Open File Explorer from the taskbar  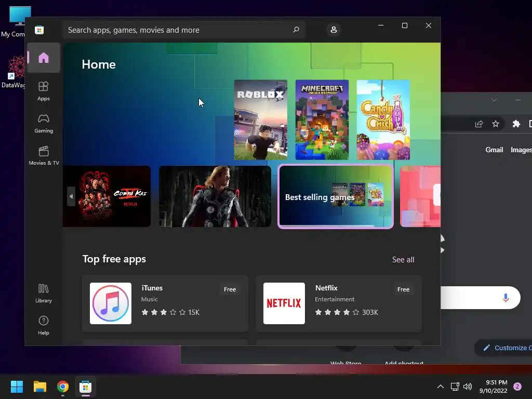[x=39, y=387]
